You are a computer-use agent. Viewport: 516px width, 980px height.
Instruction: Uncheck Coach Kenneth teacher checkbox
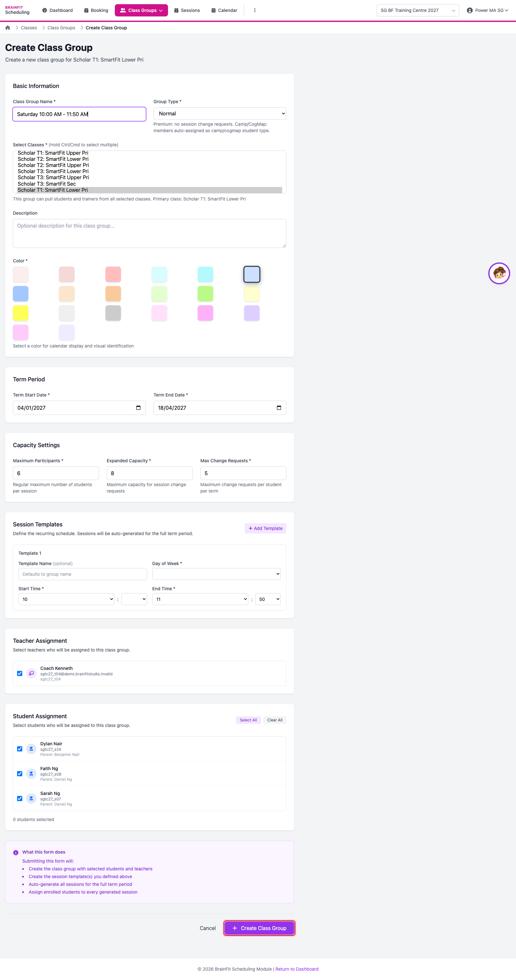20,673
